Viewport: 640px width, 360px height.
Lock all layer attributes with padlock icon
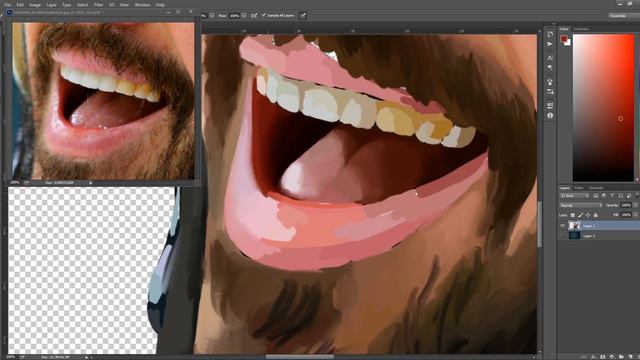point(596,215)
